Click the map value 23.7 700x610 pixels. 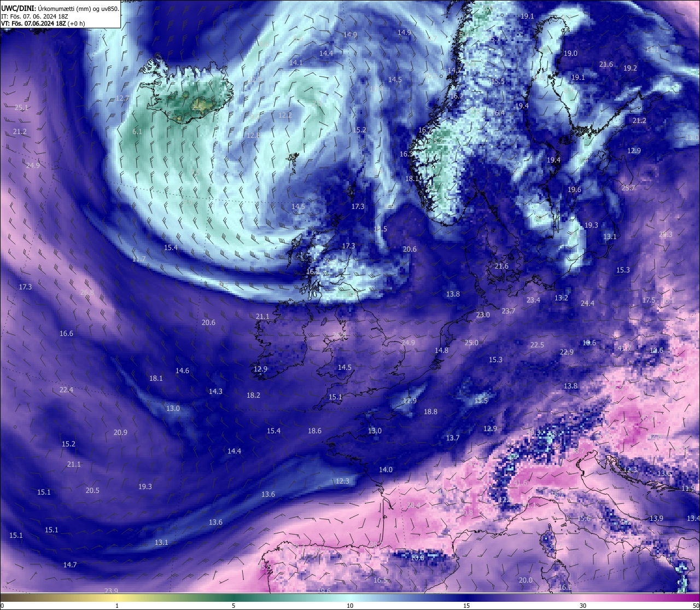(x=508, y=311)
